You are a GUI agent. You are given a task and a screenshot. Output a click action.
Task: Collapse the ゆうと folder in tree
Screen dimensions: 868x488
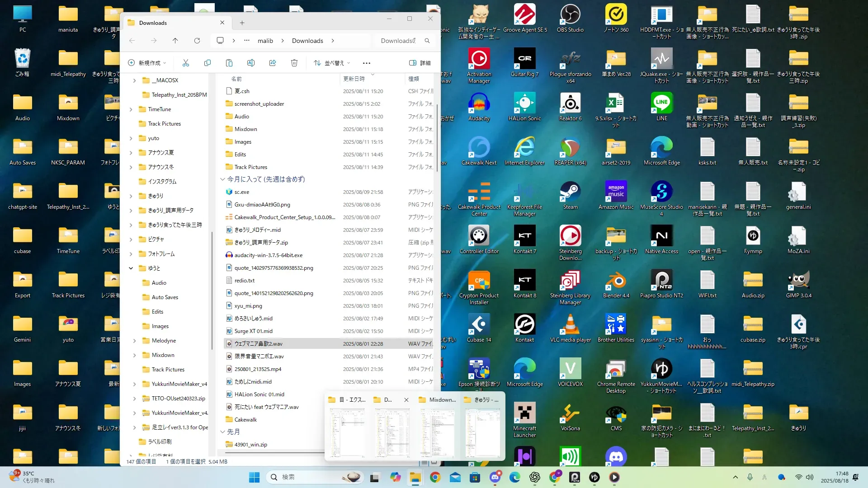(131, 268)
